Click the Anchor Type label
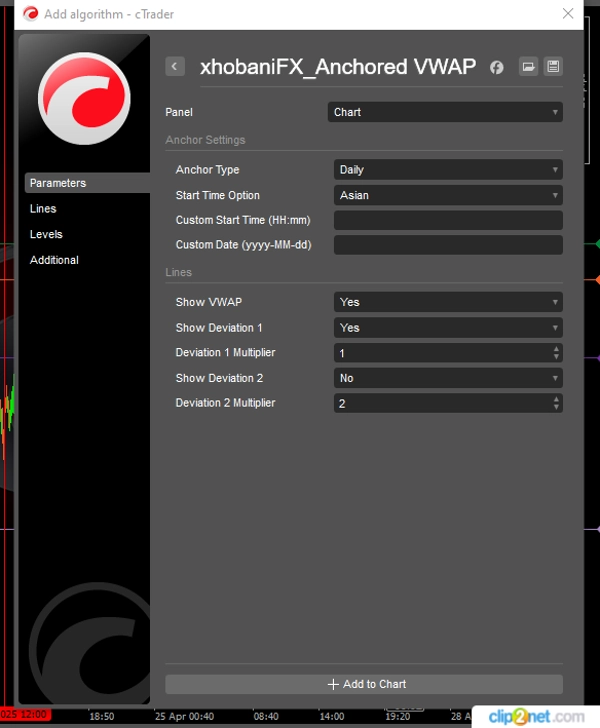600x728 pixels. click(208, 170)
